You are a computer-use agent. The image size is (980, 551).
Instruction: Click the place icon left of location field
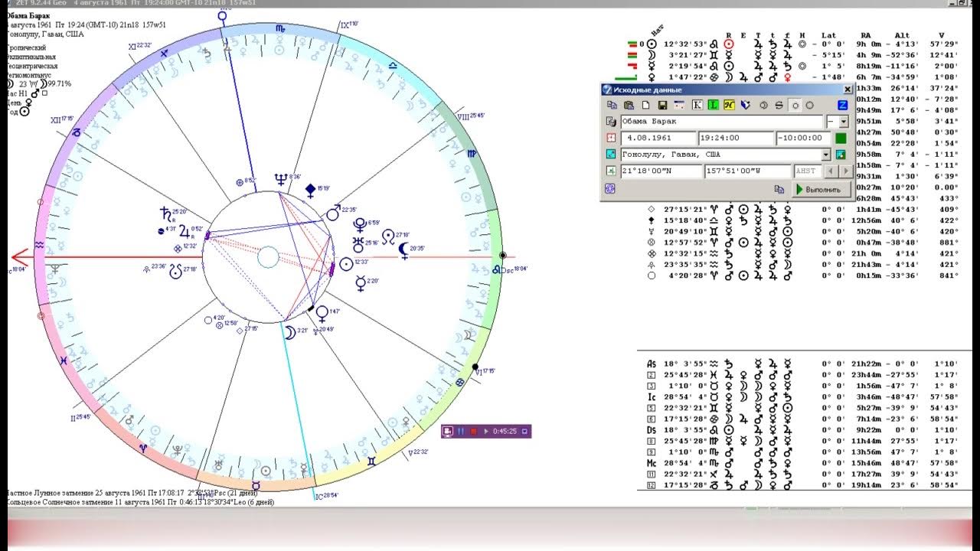pyautogui.click(x=611, y=155)
